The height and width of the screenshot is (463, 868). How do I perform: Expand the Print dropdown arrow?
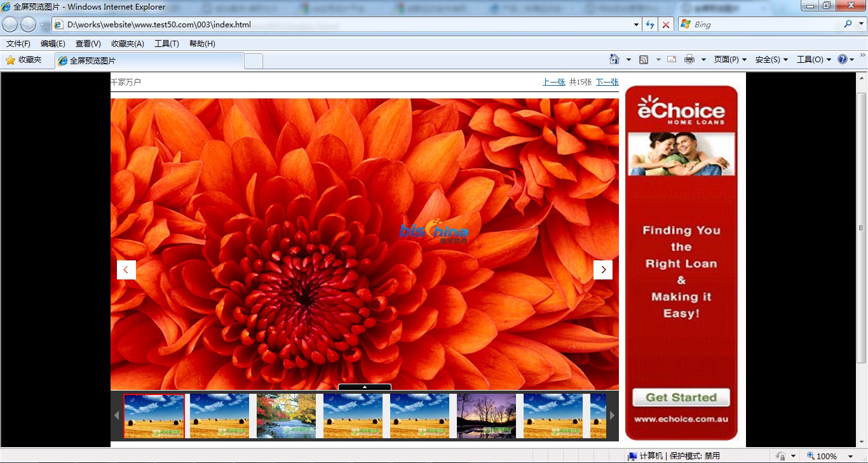pyautogui.click(x=703, y=60)
